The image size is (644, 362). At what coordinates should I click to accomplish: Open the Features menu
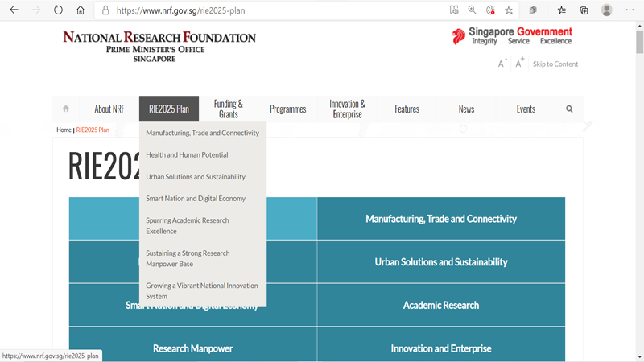[x=407, y=109]
